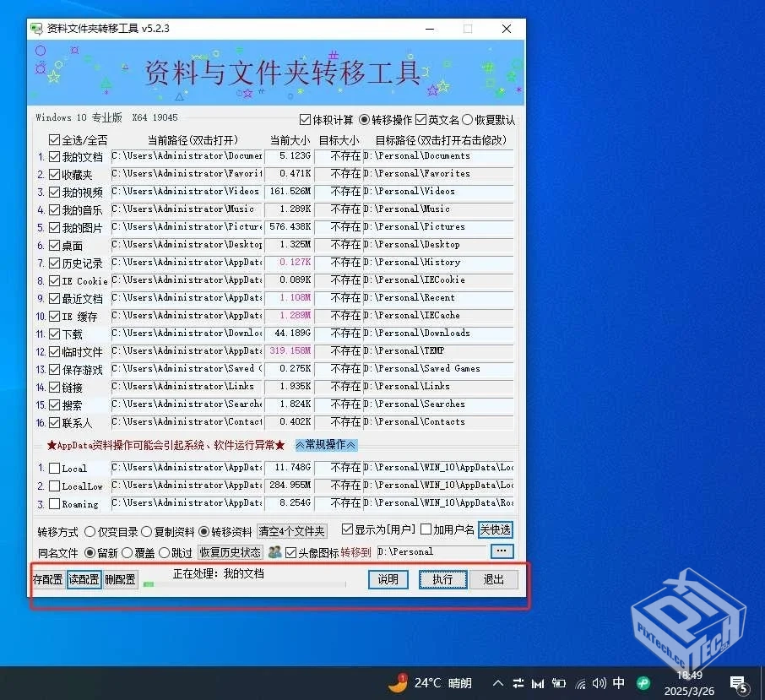Click the "..." browse icon next to D:\Personal
The height and width of the screenshot is (700, 765).
coord(502,551)
